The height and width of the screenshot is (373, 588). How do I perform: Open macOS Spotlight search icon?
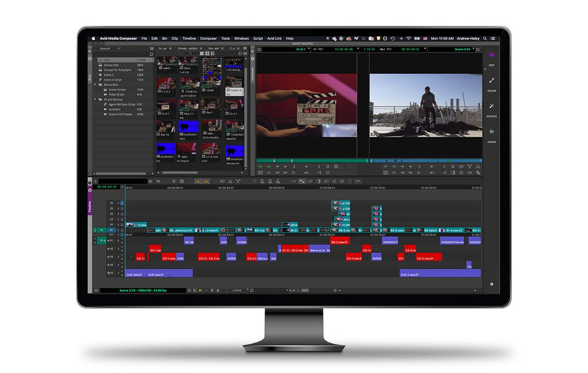[x=485, y=38]
